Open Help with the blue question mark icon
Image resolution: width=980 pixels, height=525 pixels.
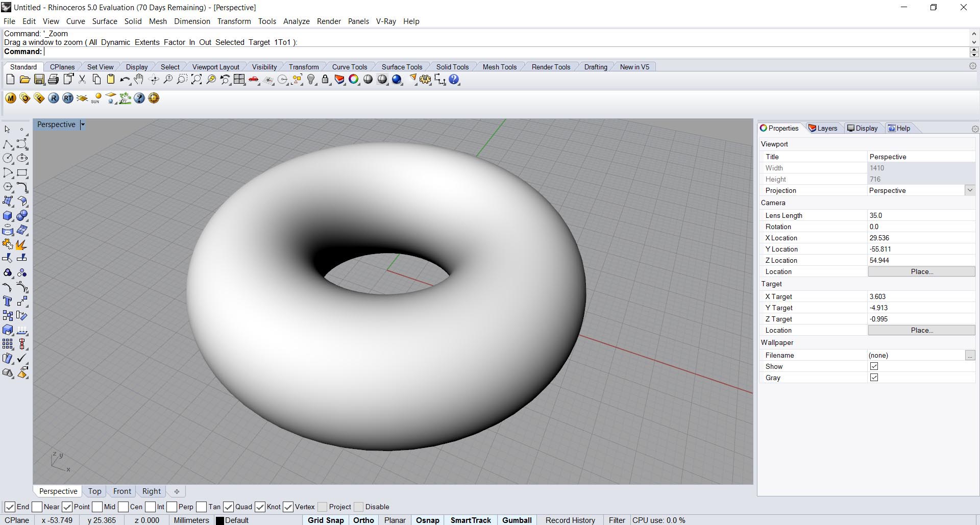454,80
